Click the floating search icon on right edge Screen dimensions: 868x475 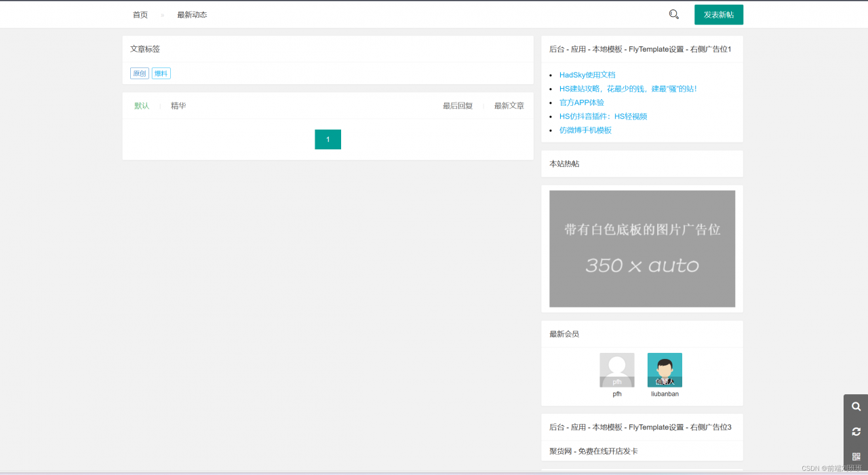click(855, 406)
